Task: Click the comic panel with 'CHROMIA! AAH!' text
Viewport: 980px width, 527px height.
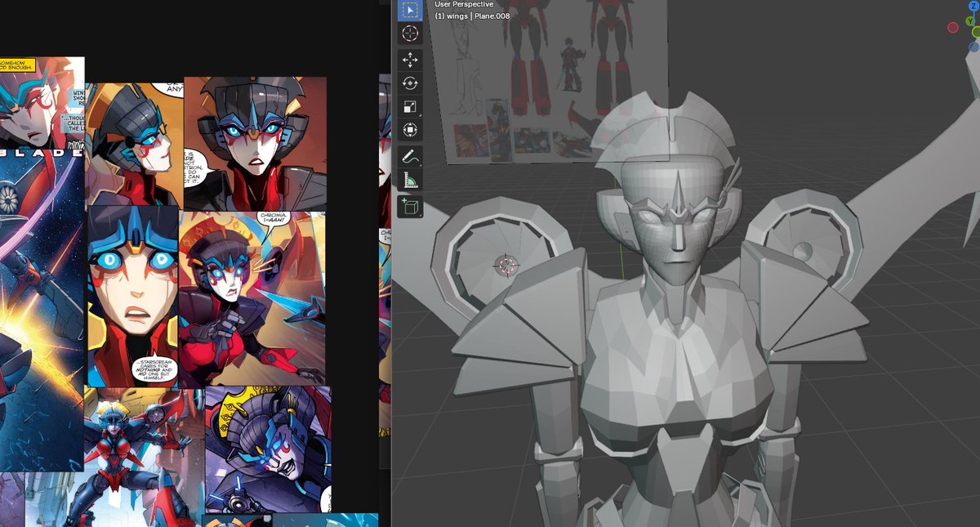Action: (x=252, y=298)
